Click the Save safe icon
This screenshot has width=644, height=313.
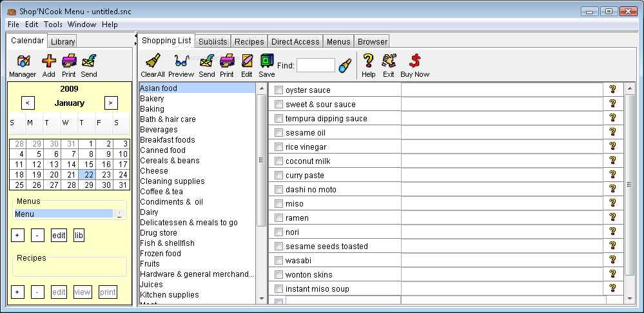pyautogui.click(x=266, y=61)
